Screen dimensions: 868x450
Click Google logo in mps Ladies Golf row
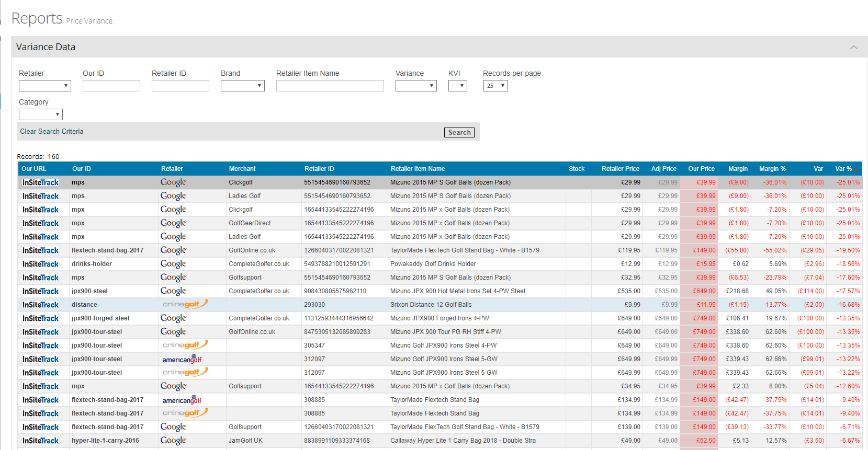tap(173, 196)
